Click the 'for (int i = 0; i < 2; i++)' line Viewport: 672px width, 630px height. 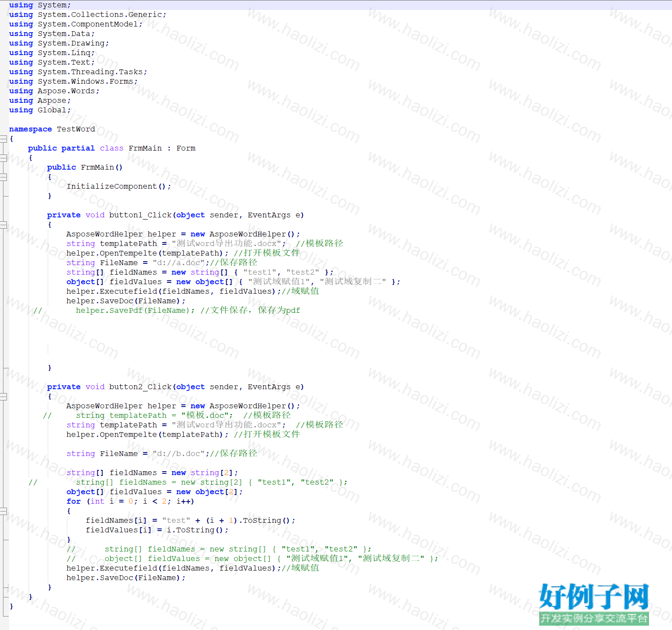[x=130, y=502]
